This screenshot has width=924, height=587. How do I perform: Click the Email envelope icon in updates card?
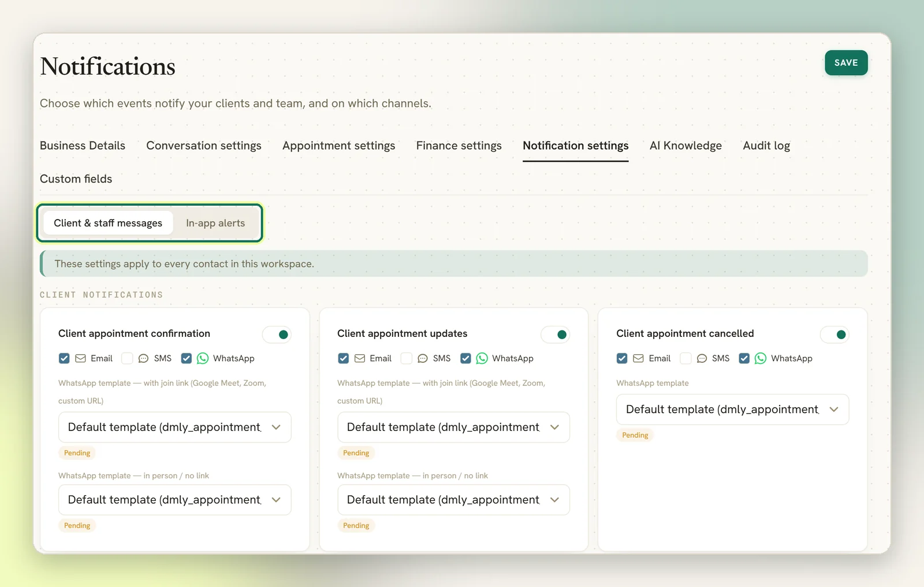(359, 358)
